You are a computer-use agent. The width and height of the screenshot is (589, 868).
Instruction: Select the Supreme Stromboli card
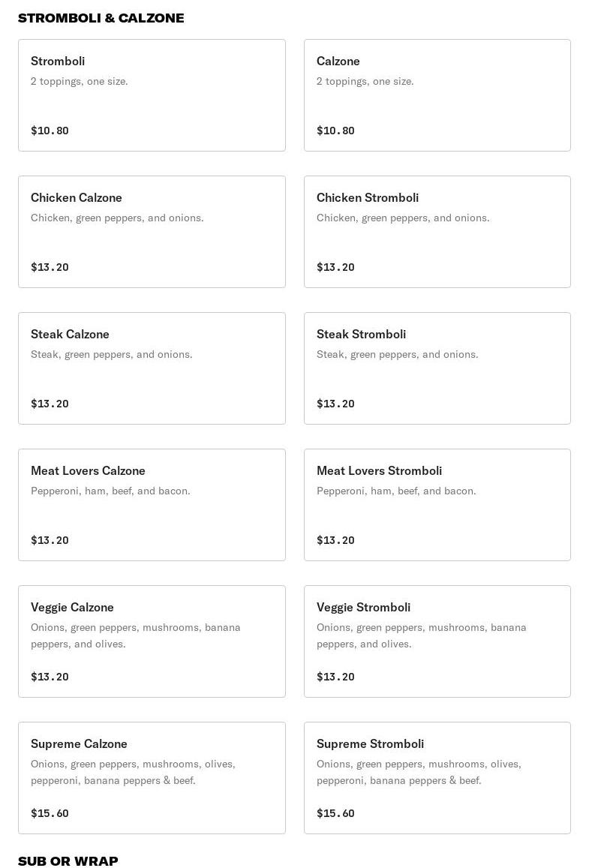click(x=437, y=778)
